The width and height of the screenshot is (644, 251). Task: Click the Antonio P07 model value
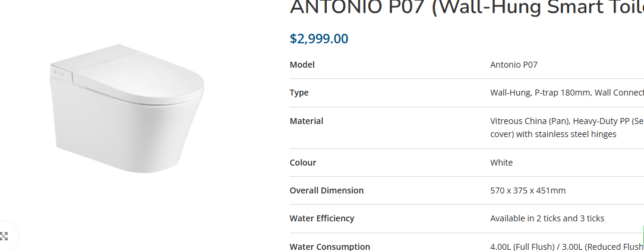513,65
